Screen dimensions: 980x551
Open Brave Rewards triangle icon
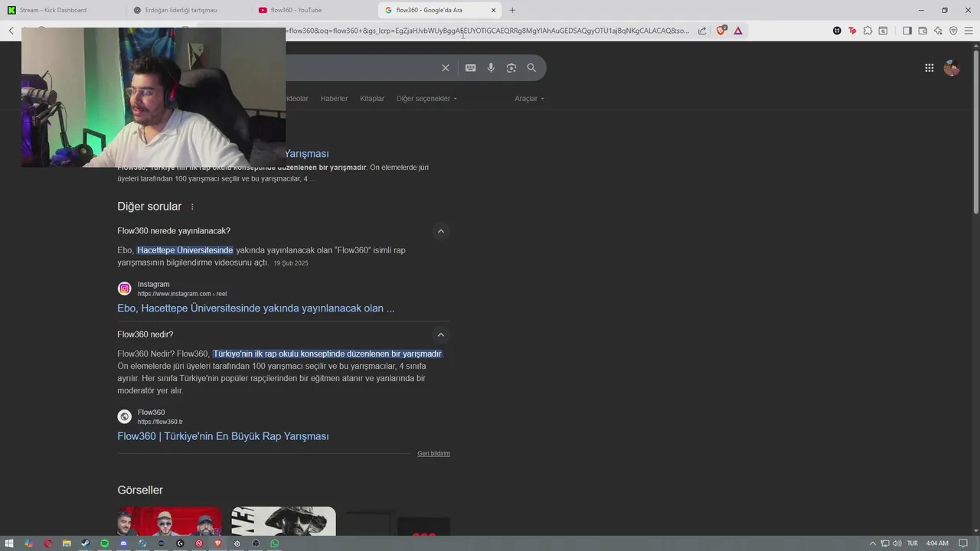coord(738,31)
